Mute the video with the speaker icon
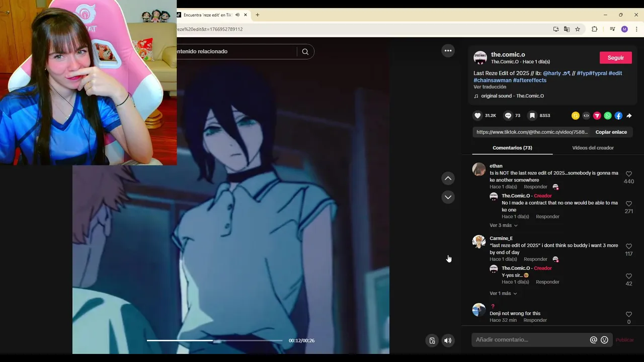The image size is (644, 362). click(x=448, y=340)
